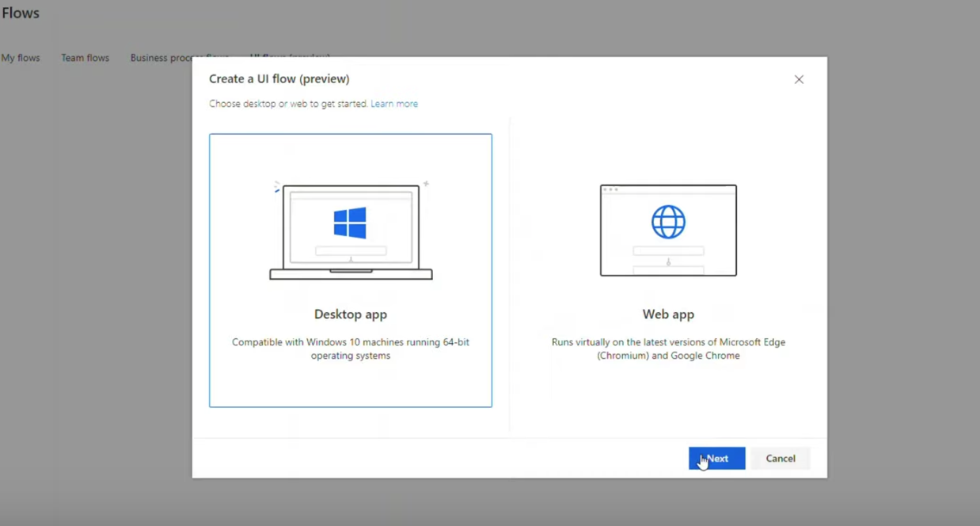Switch to the My flows tab
Screen dimensions: 980x526
(x=21, y=58)
